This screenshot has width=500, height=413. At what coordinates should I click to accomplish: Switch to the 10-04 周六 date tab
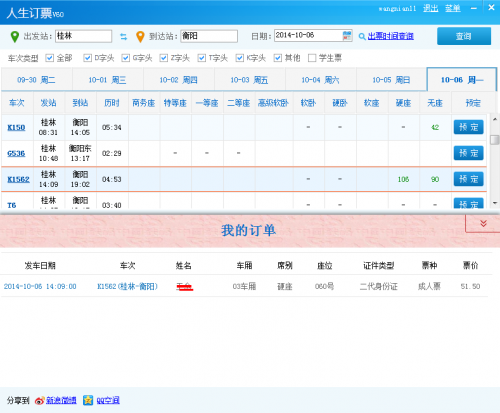click(x=321, y=80)
